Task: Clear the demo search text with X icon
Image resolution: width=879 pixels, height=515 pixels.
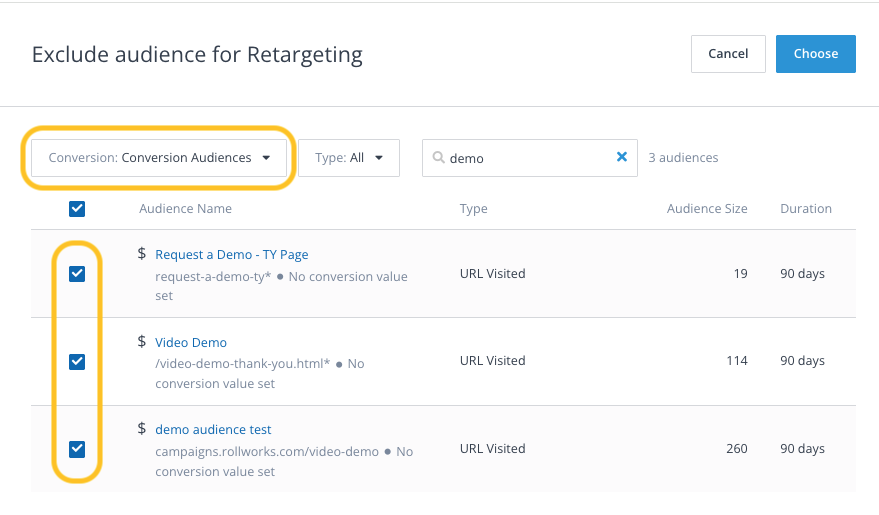Action: [621, 157]
